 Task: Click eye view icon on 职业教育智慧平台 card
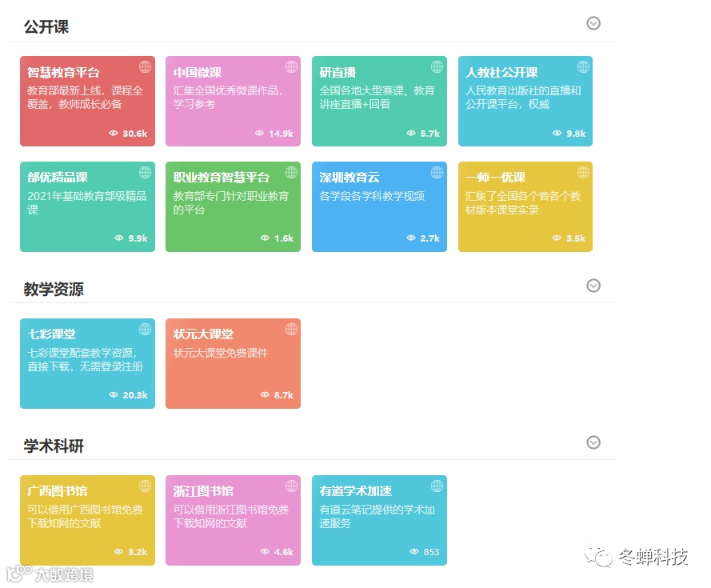[x=266, y=238]
